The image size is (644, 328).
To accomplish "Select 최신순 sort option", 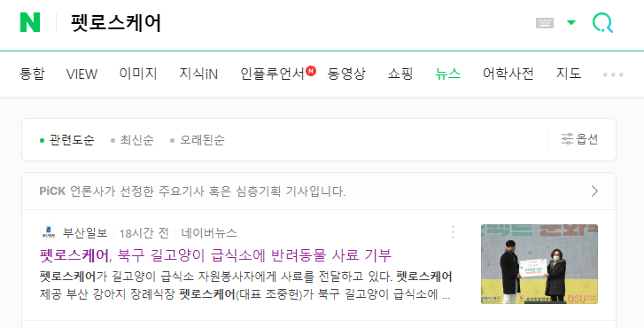I will tap(132, 140).
